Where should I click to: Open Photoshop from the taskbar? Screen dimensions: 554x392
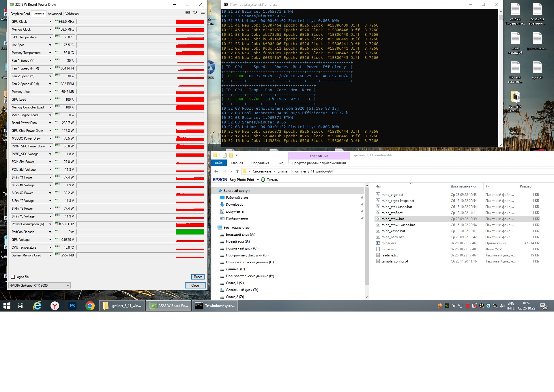(x=72, y=306)
